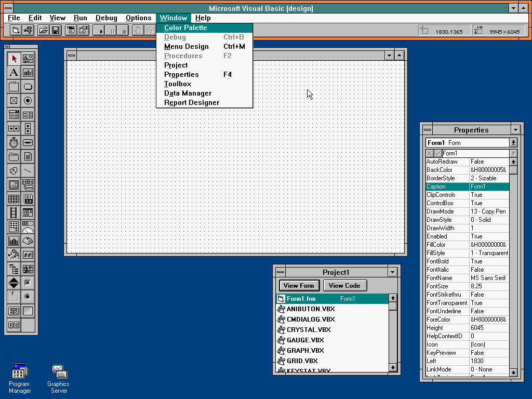Select the DriveListBox tool
Screen dimensions: 532x399
click(28, 142)
